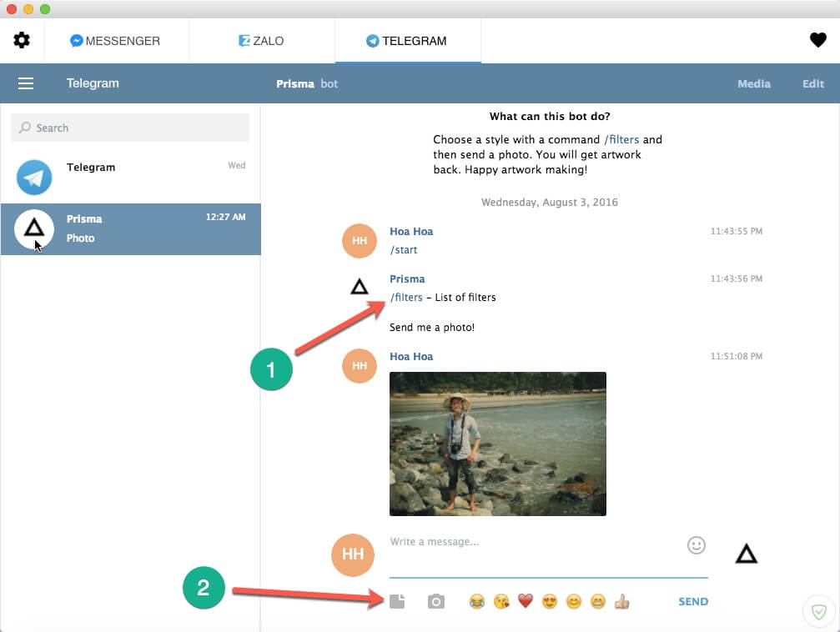
Task: Click the 12:27 AM time in Prisma row
Action: tap(225, 217)
